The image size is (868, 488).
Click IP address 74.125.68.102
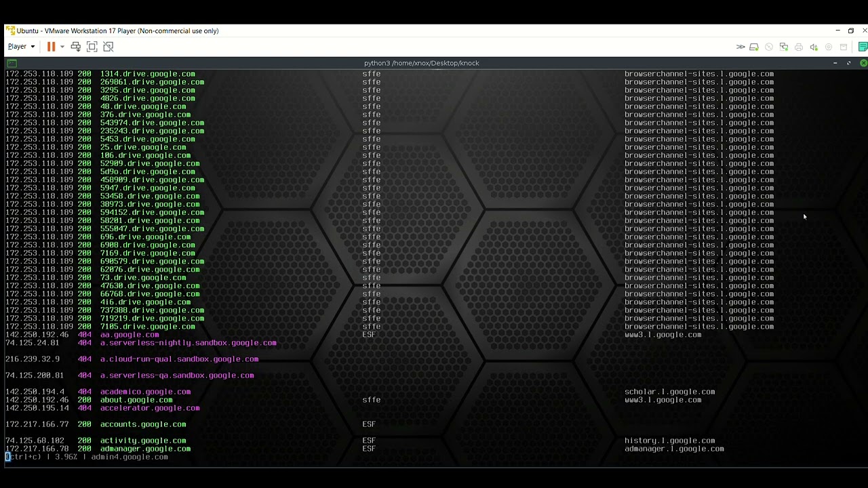[35, 441]
